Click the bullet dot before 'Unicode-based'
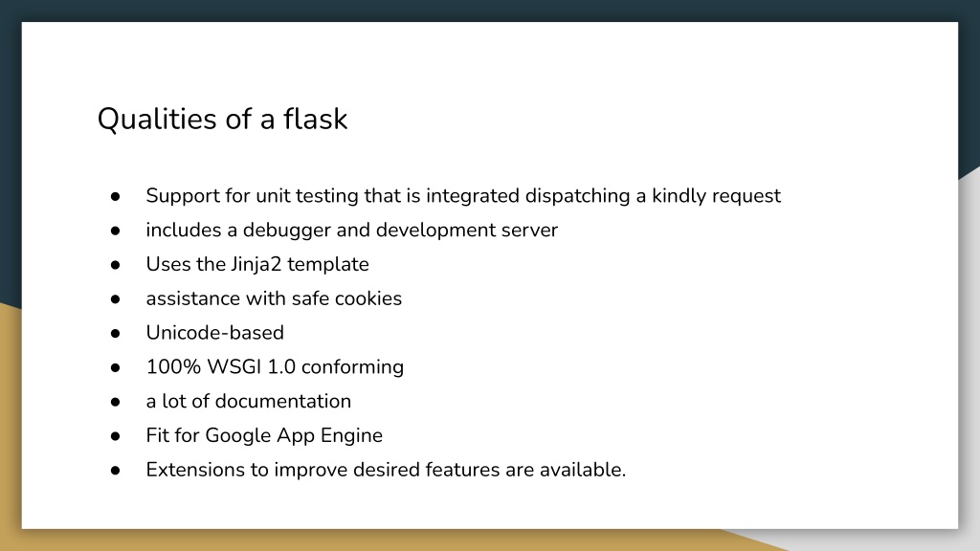Viewport: 980px width, 551px height. coord(115,334)
